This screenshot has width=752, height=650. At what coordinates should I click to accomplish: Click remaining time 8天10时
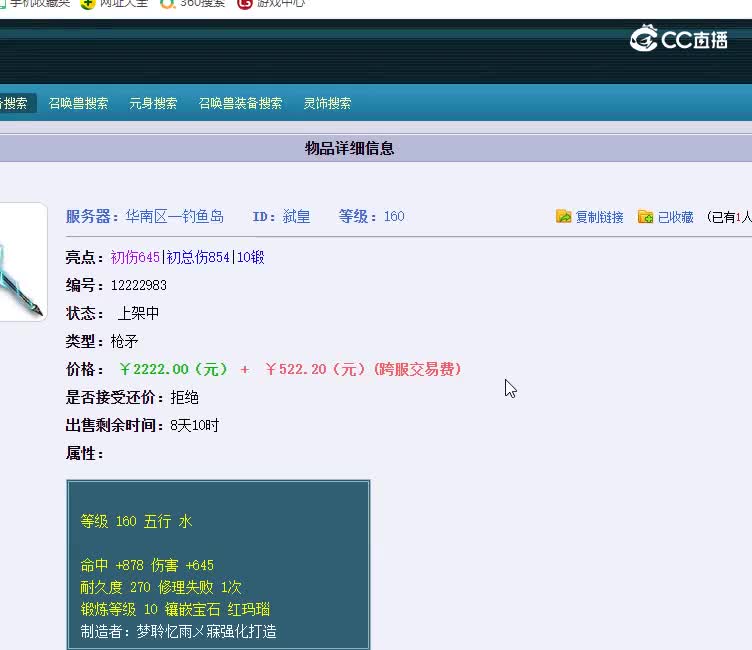(x=194, y=425)
